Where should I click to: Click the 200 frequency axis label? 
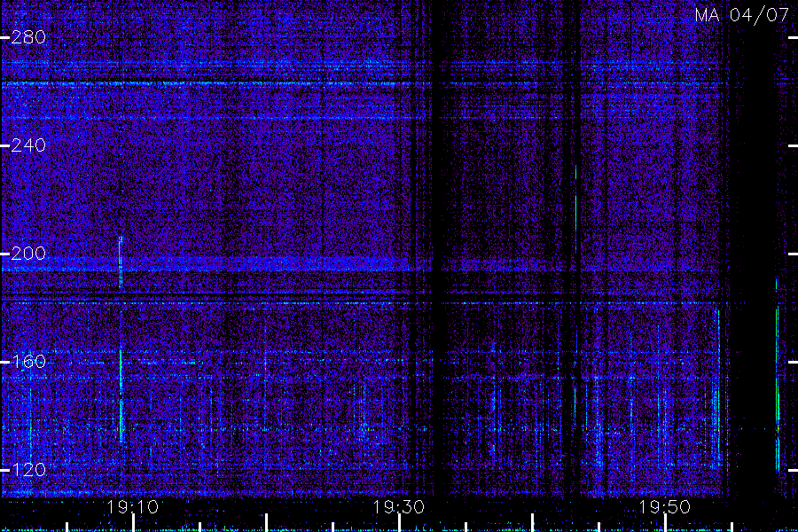tap(28, 254)
